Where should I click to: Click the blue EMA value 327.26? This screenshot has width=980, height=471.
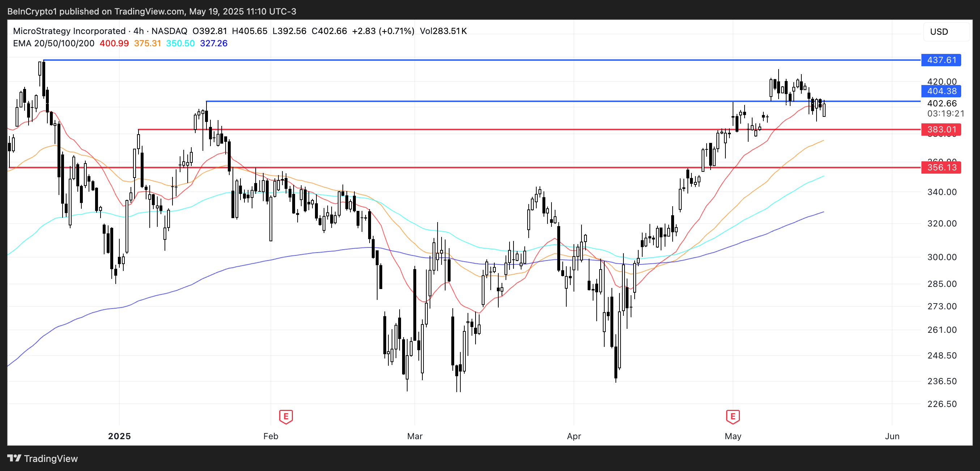(x=213, y=43)
